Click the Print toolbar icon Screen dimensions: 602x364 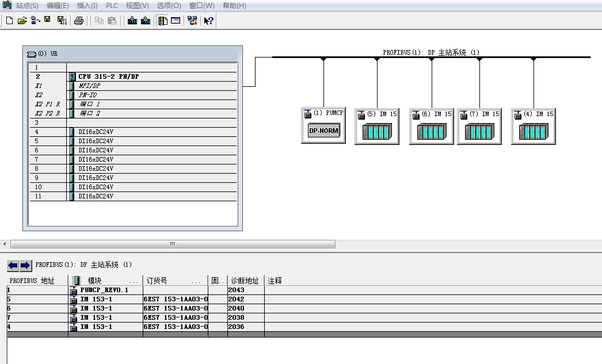(79, 20)
